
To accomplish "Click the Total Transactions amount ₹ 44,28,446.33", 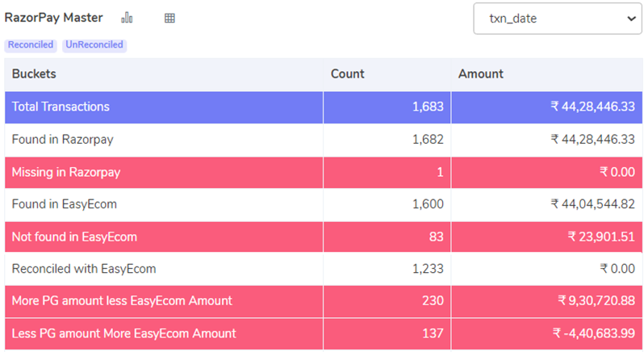I will tap(592, 107).
